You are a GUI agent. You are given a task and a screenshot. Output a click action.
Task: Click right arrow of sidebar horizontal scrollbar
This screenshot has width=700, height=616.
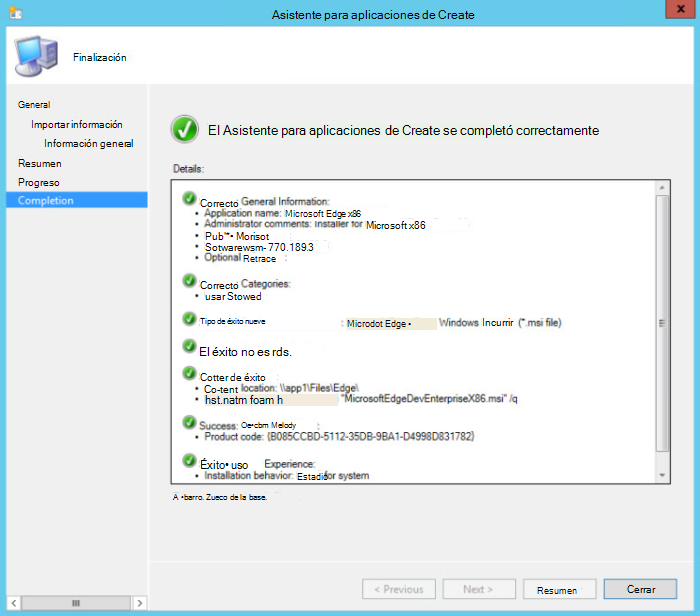140,603
